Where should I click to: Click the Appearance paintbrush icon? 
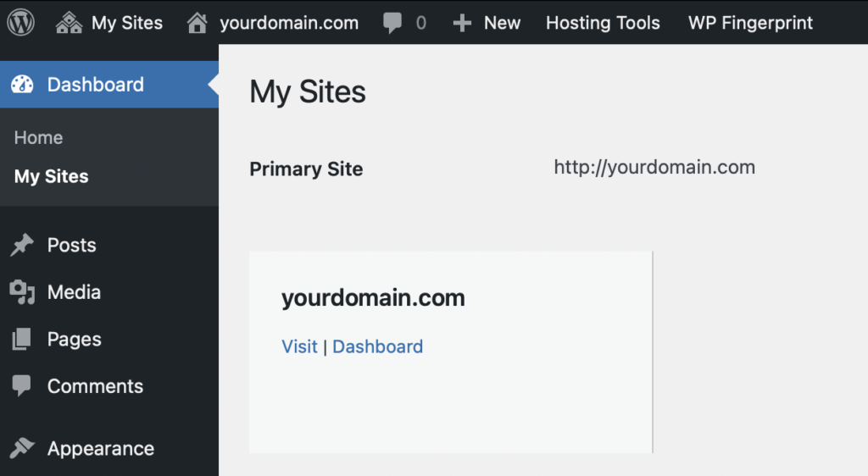[22, 448]
